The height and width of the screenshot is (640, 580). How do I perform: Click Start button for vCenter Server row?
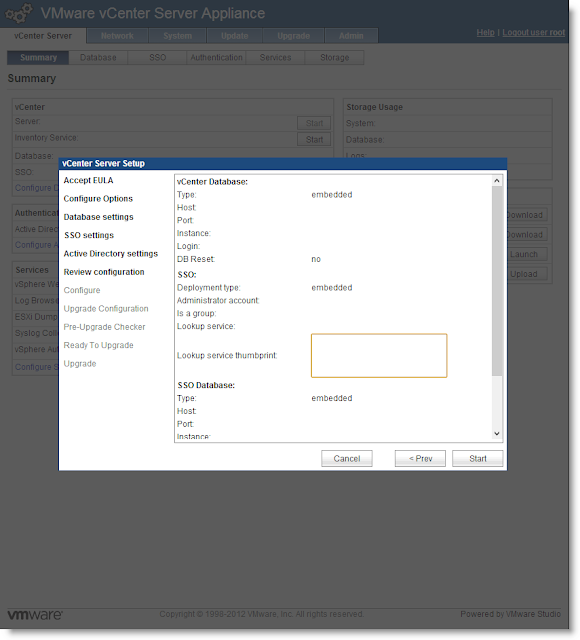(x=314, y=123)
